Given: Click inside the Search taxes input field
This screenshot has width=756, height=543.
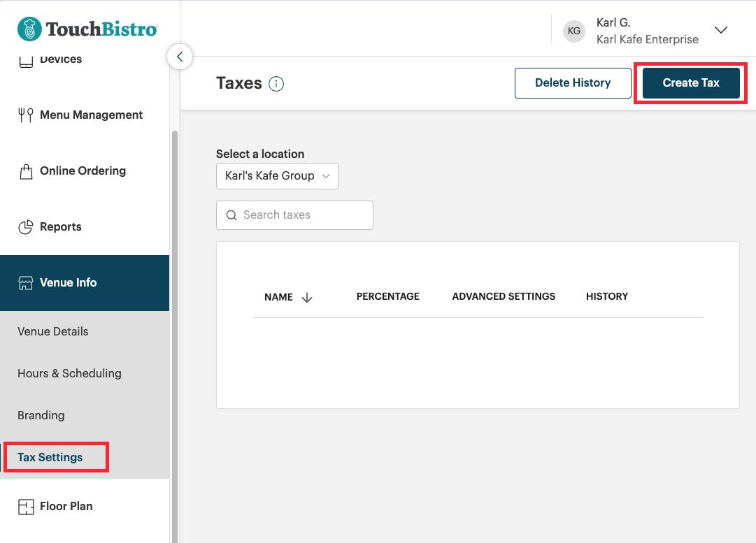Looking at the screenshot, I should pos(301,215).
